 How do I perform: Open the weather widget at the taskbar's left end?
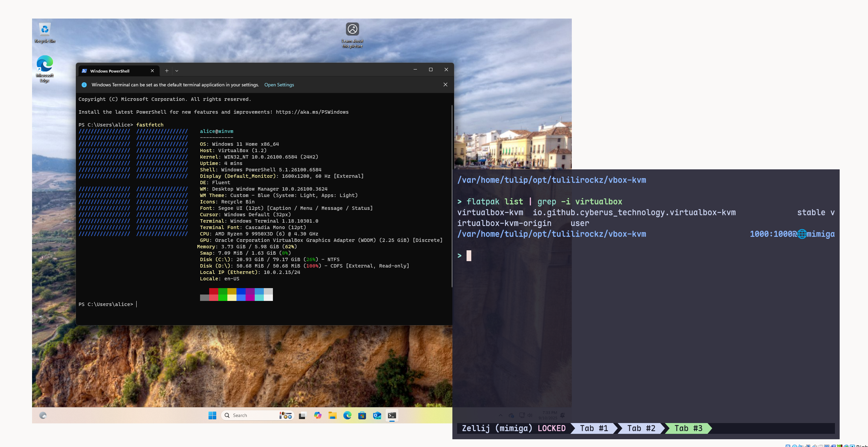[43, 415]
